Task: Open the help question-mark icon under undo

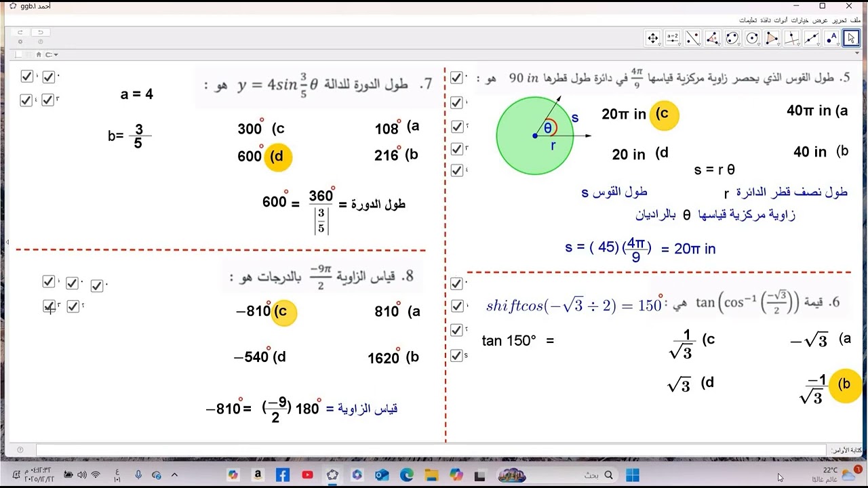Action: tap(40, 42)
